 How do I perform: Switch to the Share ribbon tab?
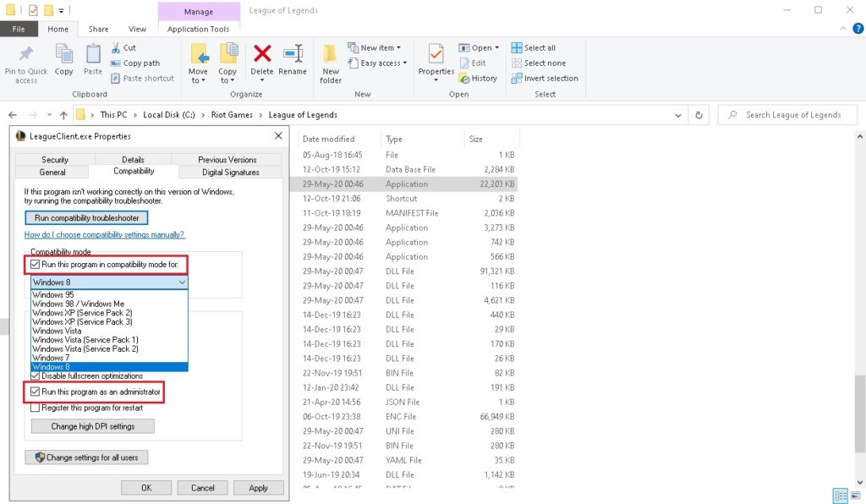[x=98, y=30]
